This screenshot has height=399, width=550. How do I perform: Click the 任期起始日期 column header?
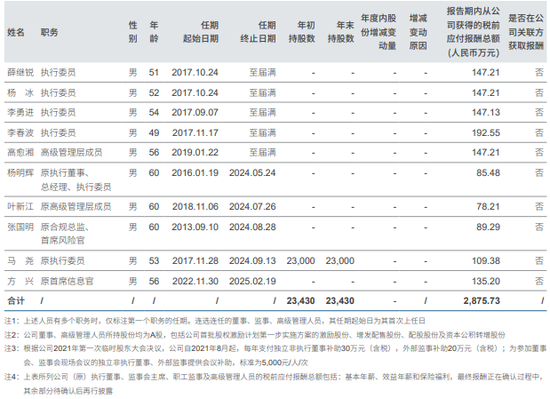[201, 32]
